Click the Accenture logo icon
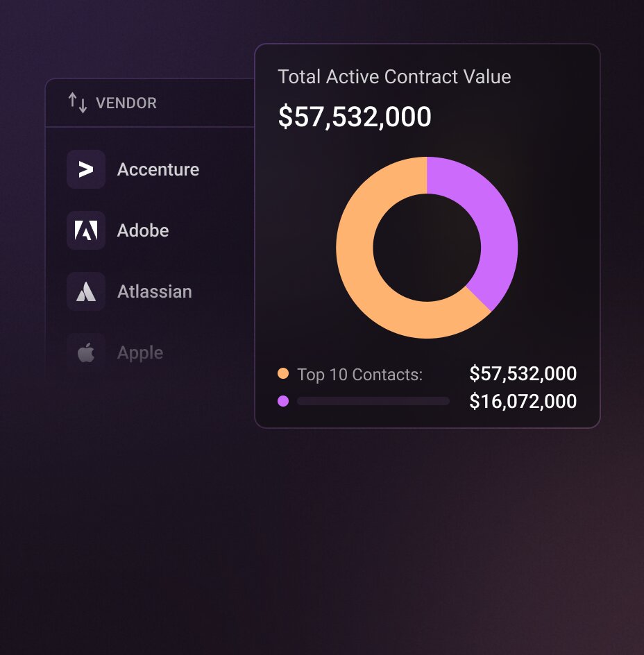Image resolution: width=644 pixels, height=655 pixels. click(86, 169)
